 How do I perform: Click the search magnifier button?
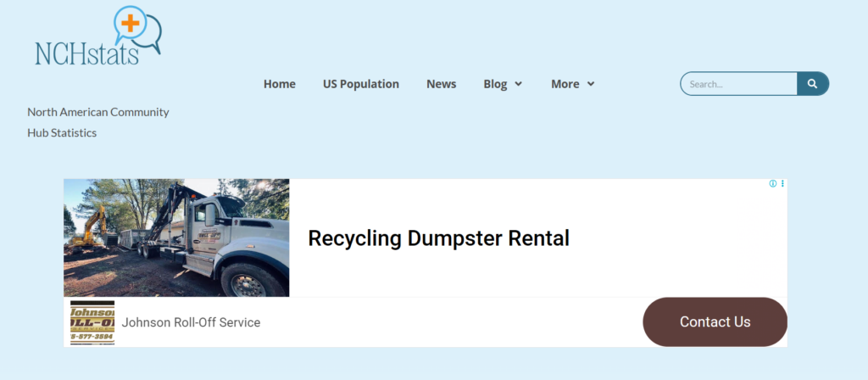[x=813, y=84]
